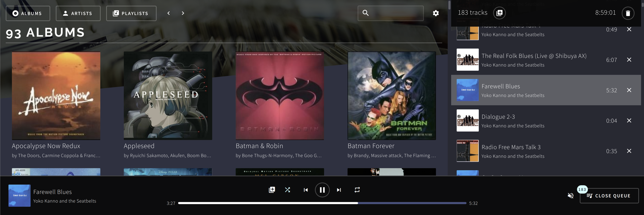The image size is (644, 215).
Task: Click now-playing Farewell Blues cover in player bar
Action: click(x=20, y=195)
